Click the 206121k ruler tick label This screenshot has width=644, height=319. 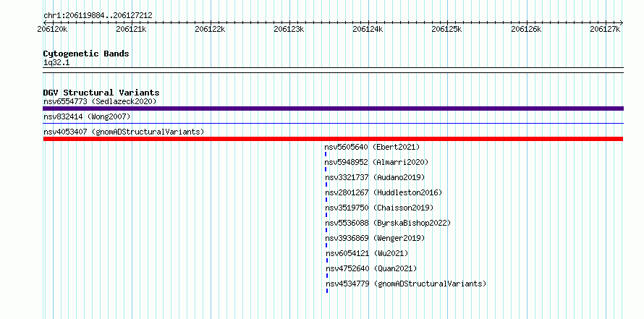(x=131, y=29)
